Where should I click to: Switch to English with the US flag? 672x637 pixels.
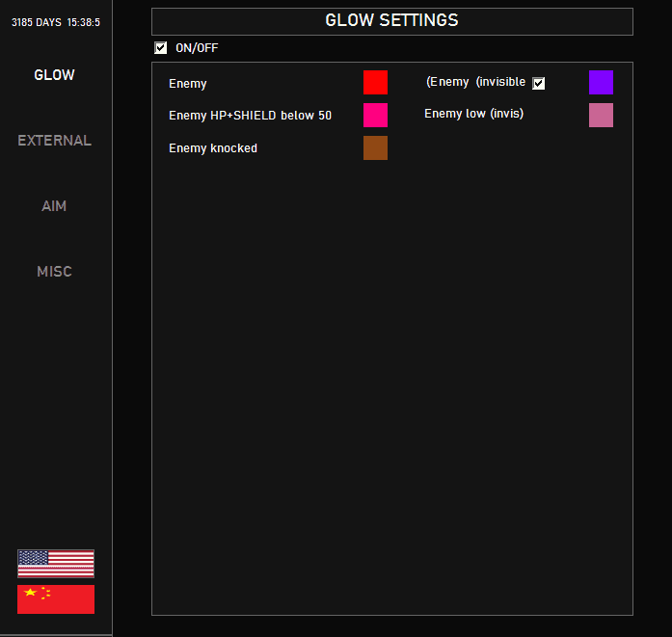click(56, 564)
